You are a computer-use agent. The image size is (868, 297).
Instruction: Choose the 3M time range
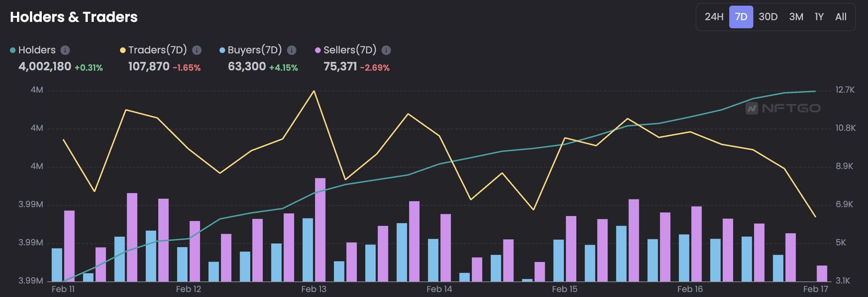[x=796, y=17]
